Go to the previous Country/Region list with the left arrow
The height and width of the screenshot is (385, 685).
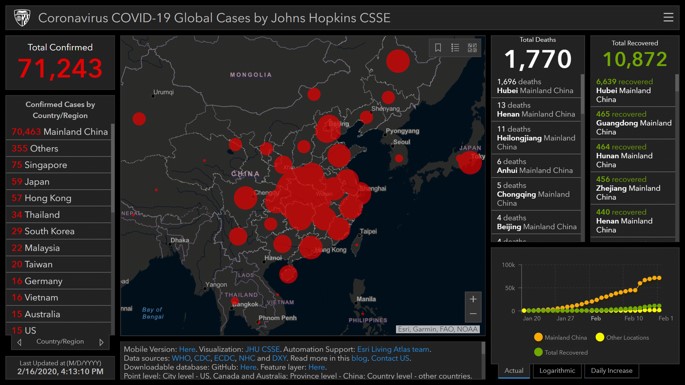pyautogui.click(x=19, y=342)
